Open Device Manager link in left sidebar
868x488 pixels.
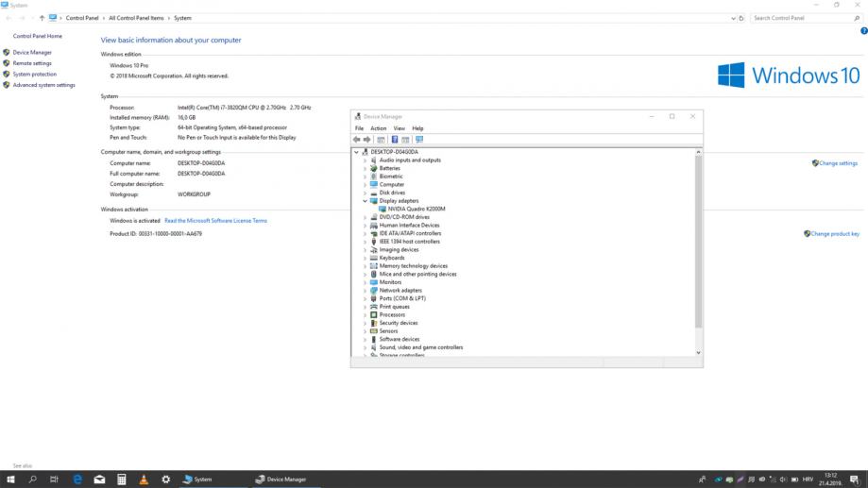coord(32,53)
